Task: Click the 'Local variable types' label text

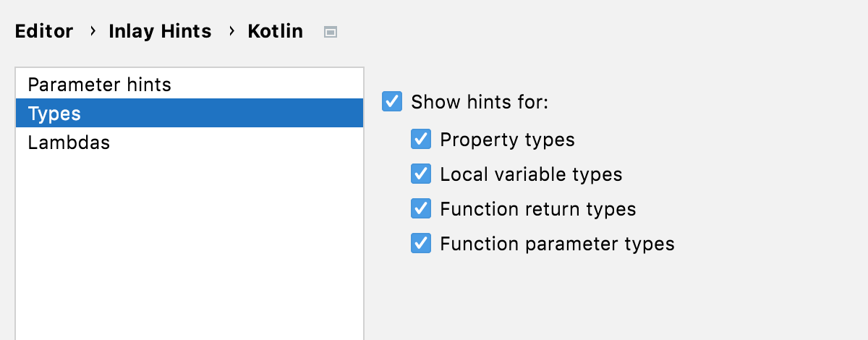Action: (x=531, y=174)
